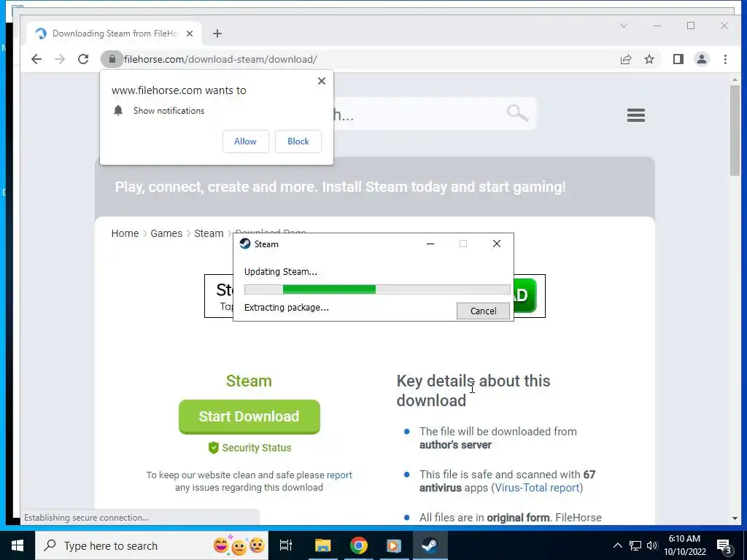This screenshot has height=560, width=747.
Task: Open the FileHorse hamburger menu
Action: (x=636, y=114)
